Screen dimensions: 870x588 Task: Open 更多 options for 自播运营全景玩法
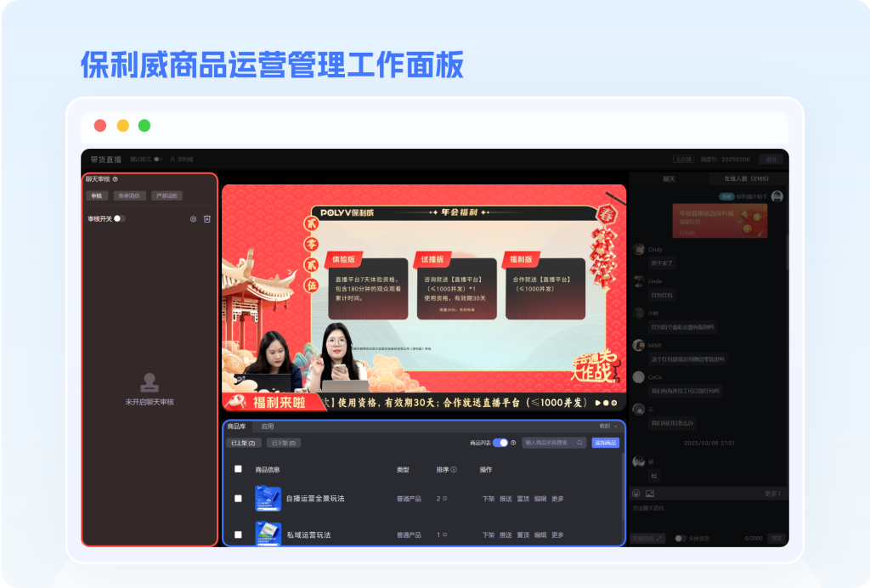[557, 499]
